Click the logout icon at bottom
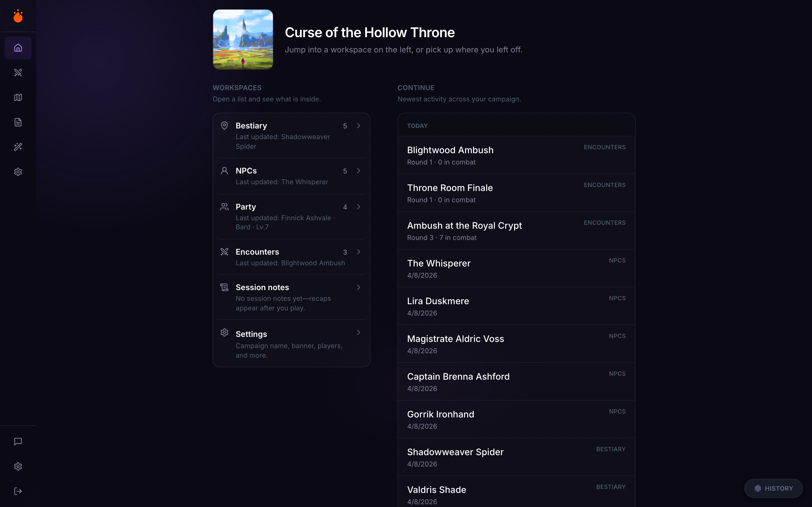812x507 pixels. click(18, 491)
